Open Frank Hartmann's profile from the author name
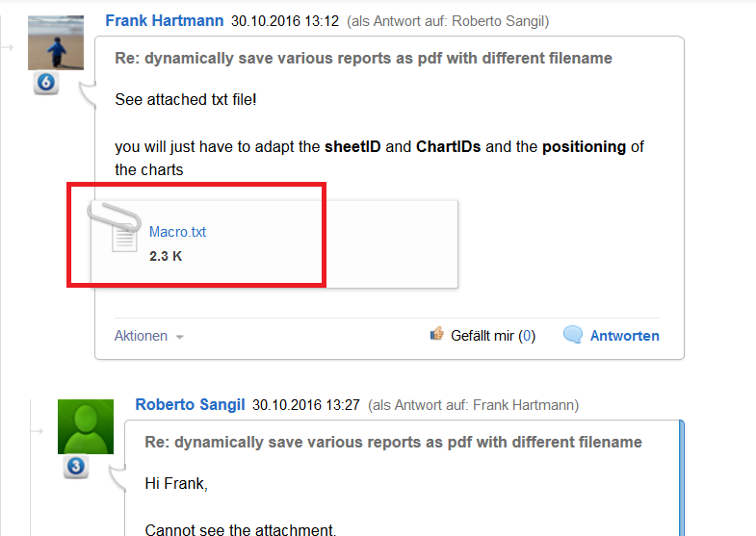Viewport: 756px width, 536px height. (164, 20)
